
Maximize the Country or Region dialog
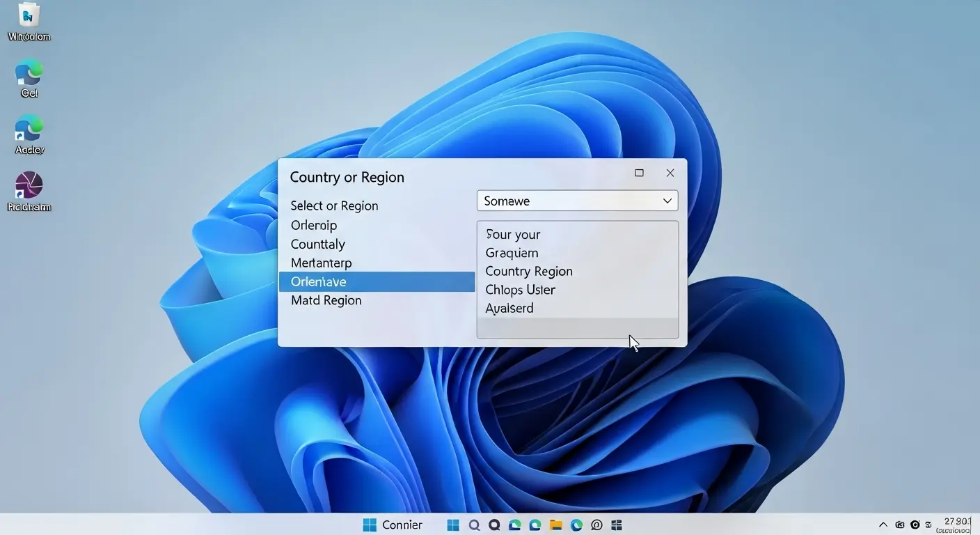639,173
